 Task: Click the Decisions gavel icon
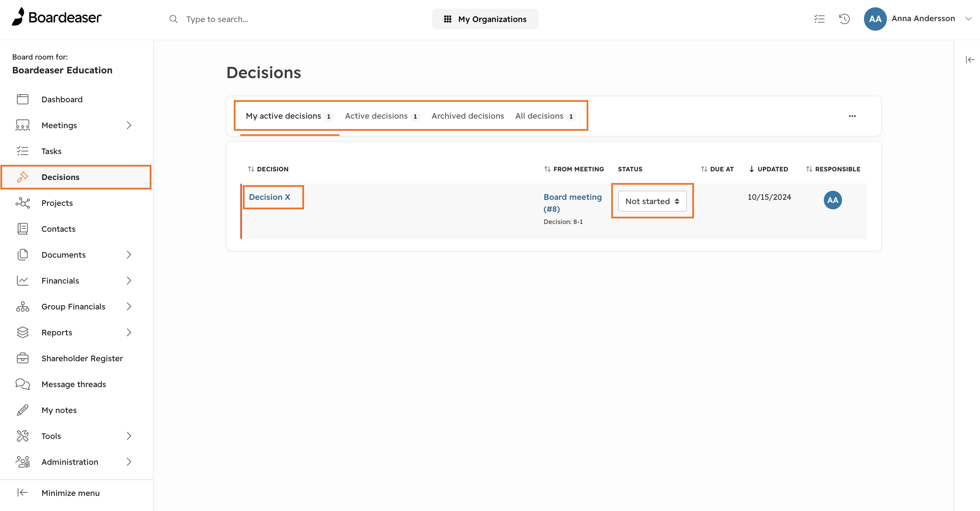point(22,177)
